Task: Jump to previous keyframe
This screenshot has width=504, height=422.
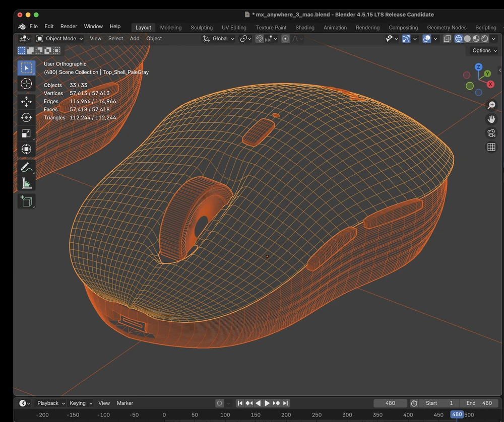Action: pos(249,403)
